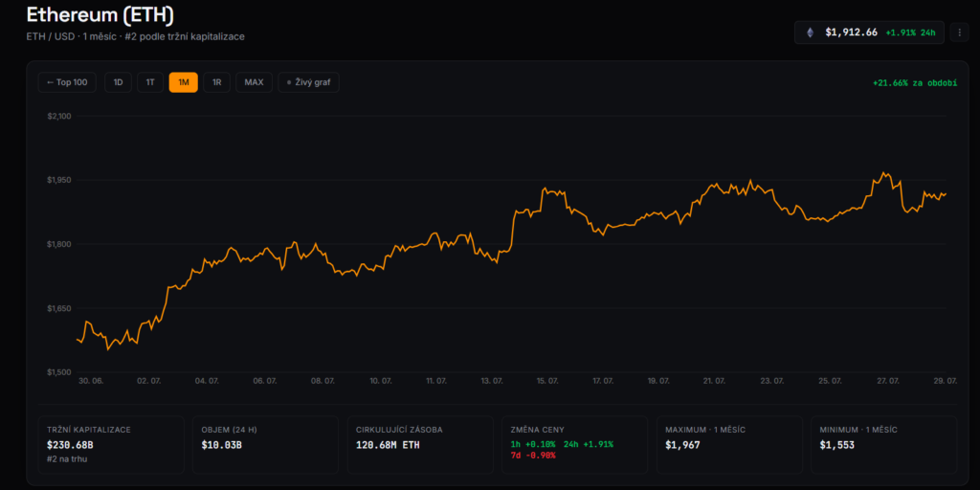Select the 1D time range
The width and height of the screenshot is (980, 490).
coord(118,82)
